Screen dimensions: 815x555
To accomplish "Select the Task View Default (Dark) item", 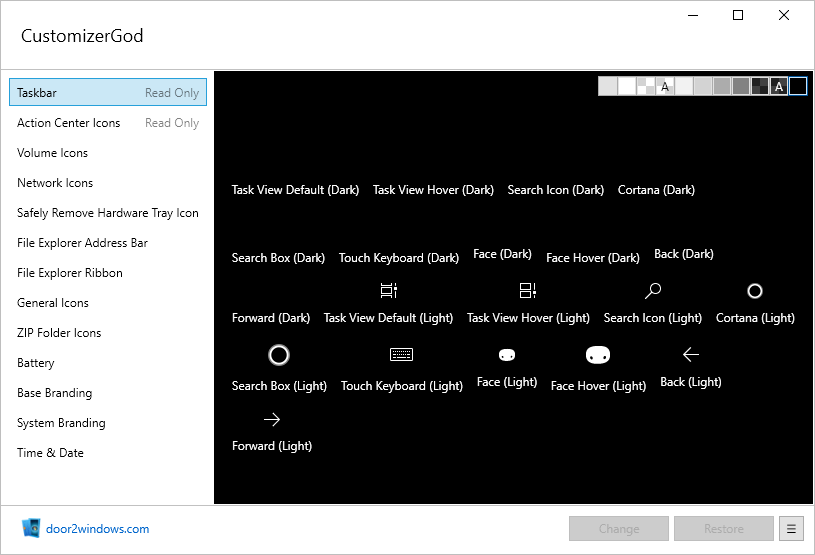I will tap(295, 190).
